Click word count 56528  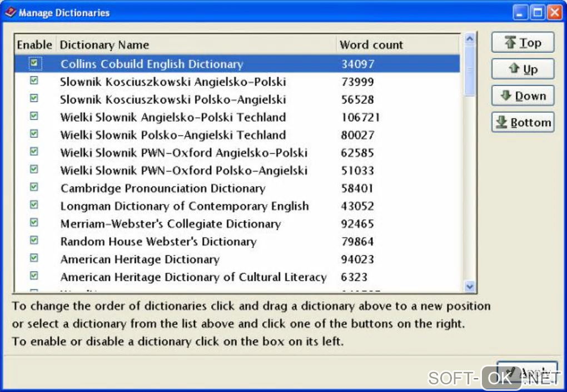click(357, 100)
